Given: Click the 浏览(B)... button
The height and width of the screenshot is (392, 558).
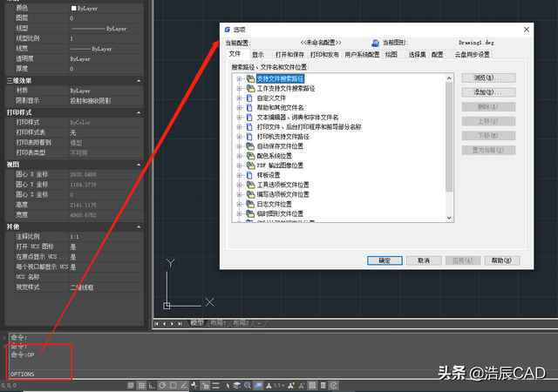Looking at the screenshot, I should coord(488,78).
